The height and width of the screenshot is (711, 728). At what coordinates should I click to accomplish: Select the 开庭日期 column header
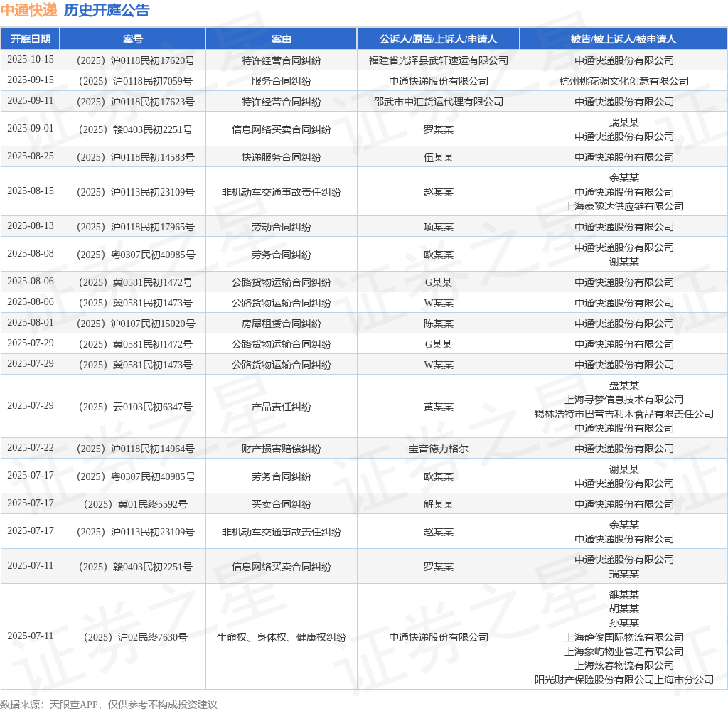pyautogui.click(x=31, y=39)
